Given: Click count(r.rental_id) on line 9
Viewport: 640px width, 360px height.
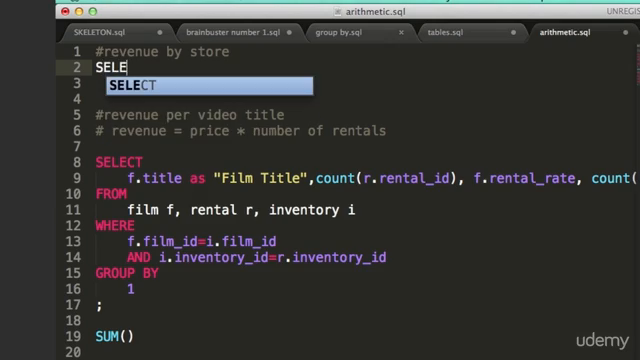Looking at the screenshot, I should 386,178.
